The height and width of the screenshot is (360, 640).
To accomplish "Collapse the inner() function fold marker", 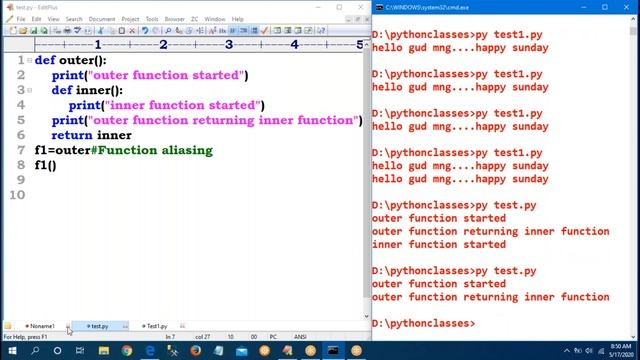I will pos(30,90).
